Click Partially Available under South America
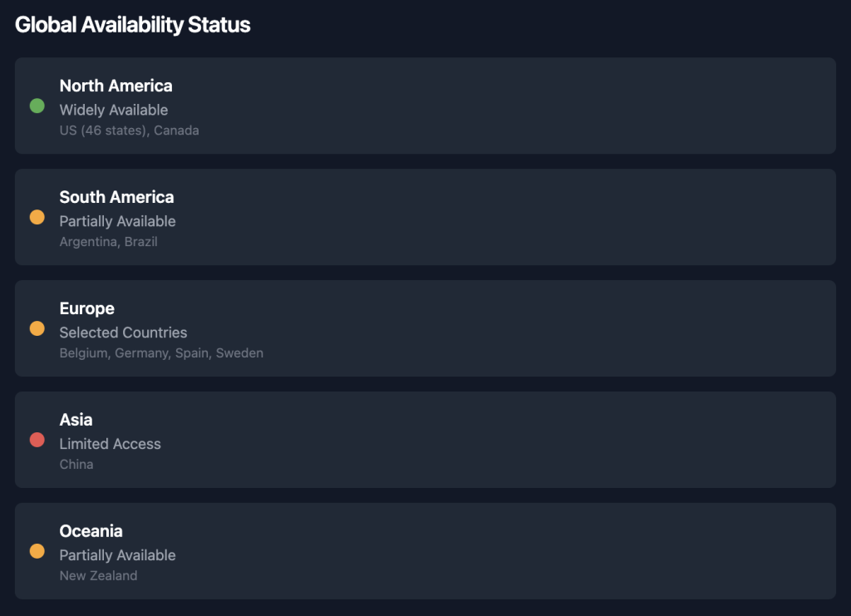Screen dimensions: 851x616 point(117,221)
